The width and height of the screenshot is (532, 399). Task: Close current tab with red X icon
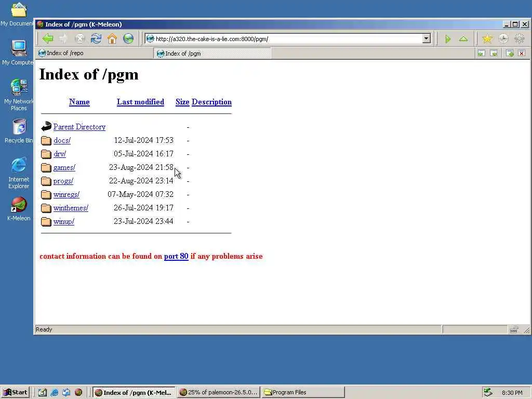(x=522, y=54)
